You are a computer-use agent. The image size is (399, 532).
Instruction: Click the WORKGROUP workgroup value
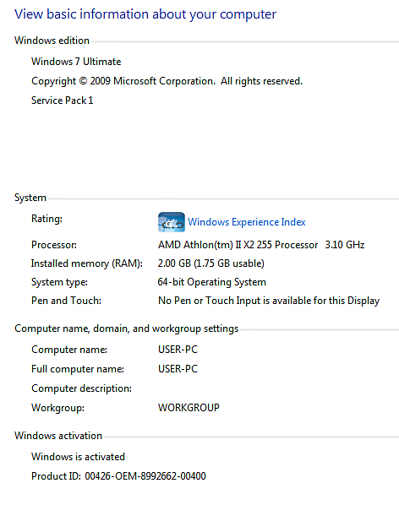[189, 408]
